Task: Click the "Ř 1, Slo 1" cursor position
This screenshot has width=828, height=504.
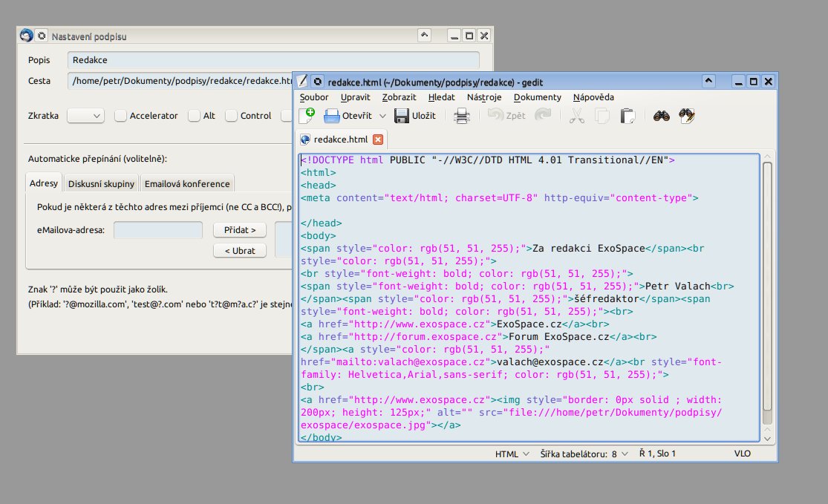Action: pyautogui.click(x=657, y=454)
